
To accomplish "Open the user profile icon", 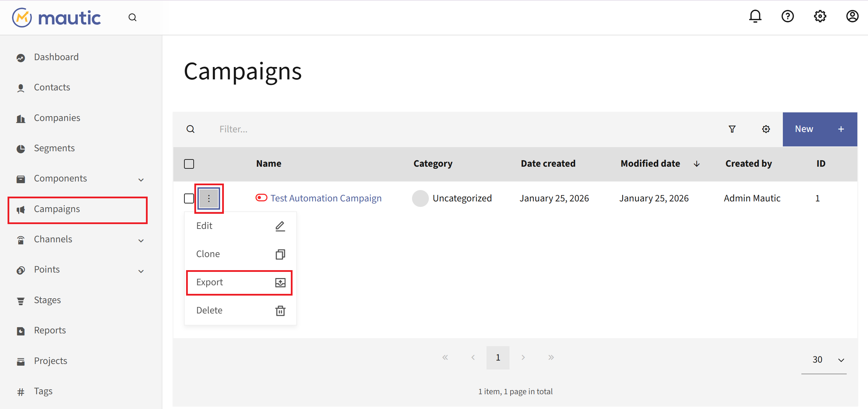I will pyautogui.click(x=852, y=16).
